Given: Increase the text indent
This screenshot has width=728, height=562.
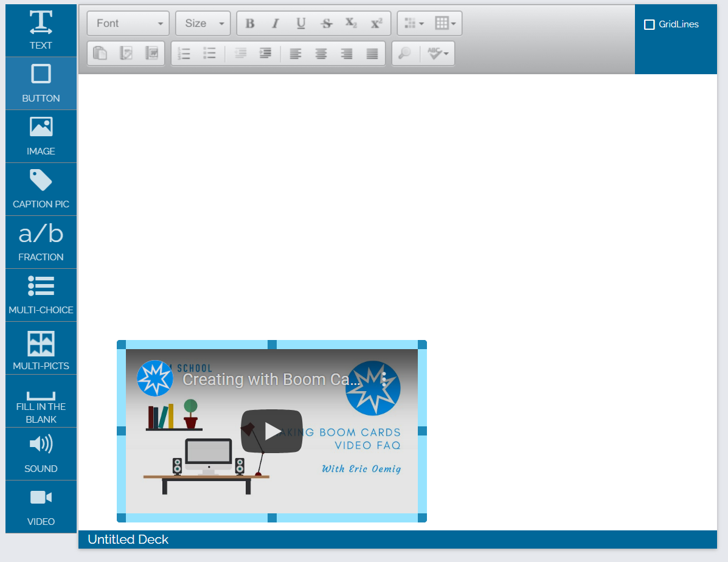Looking at the screenshot, I should 265,54.
